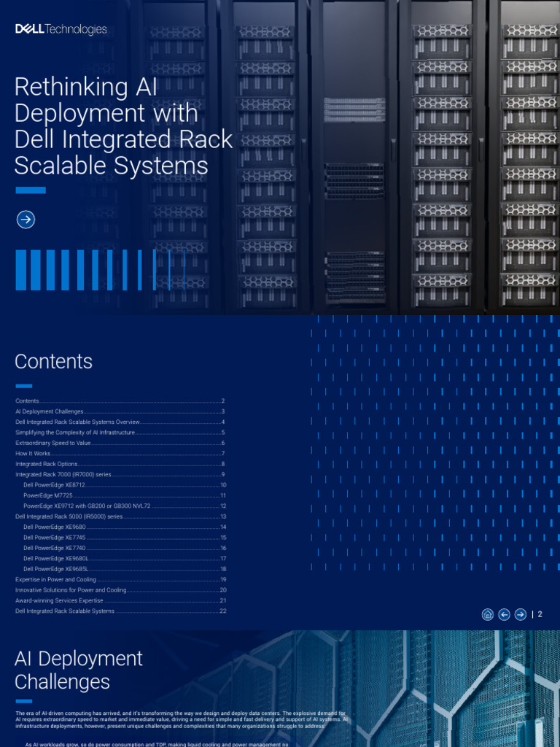
Task: Open the Integrated Rack Options entry
Action: coord(120,464)
